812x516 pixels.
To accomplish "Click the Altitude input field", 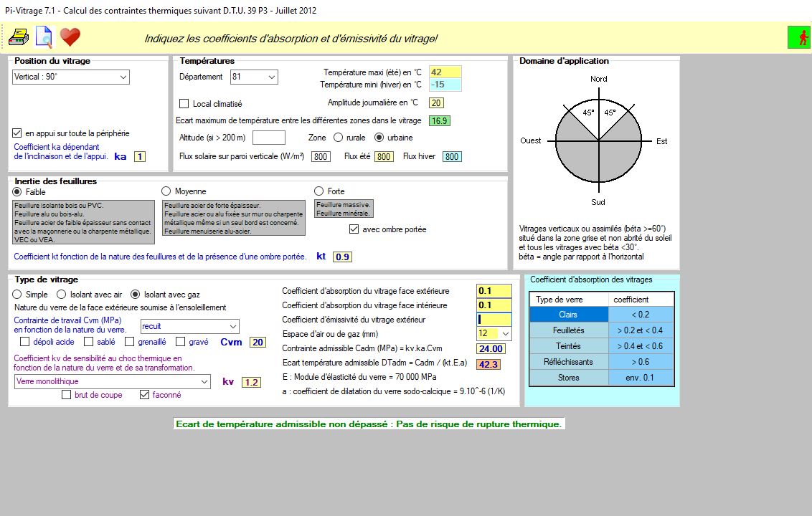I will point(269,138).
